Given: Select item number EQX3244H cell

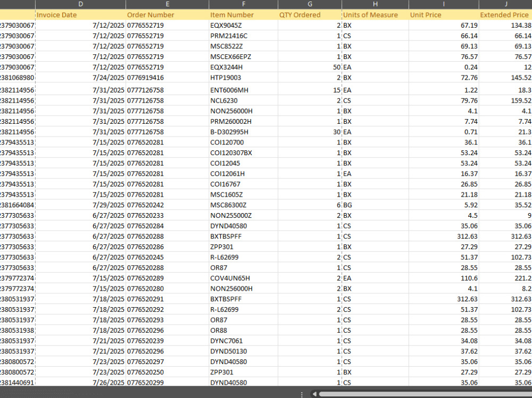Looking at the screenshot, I should (243, 67).
